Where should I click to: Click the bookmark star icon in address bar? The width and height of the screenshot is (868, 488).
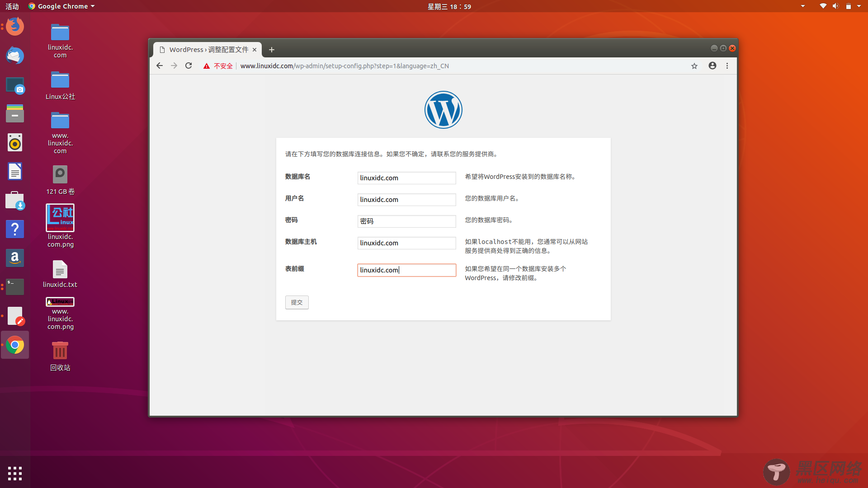coord(694,66)
